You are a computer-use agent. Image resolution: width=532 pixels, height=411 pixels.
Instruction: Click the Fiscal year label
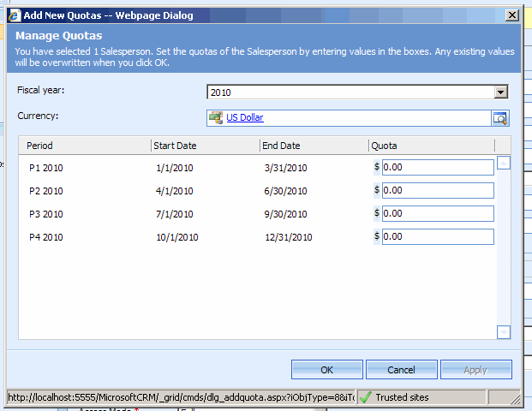click(41, 90)
